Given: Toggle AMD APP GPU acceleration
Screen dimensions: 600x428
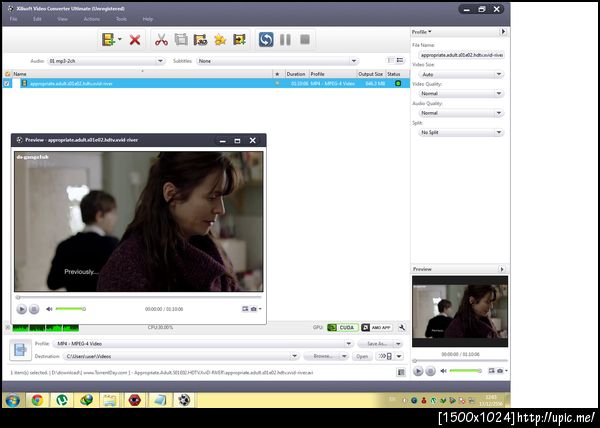Looking at the screenshot, I should [x=377, y=327].
